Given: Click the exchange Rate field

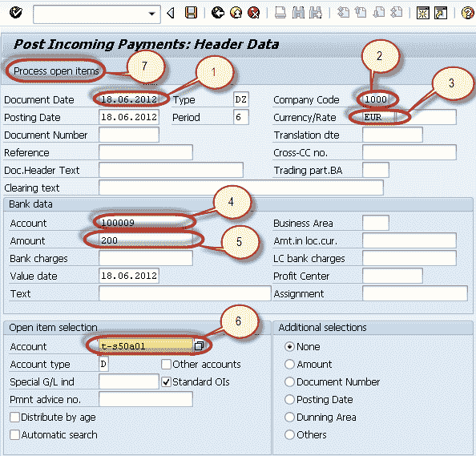Looking at the screenshot, I should click(x=426, y=117).
